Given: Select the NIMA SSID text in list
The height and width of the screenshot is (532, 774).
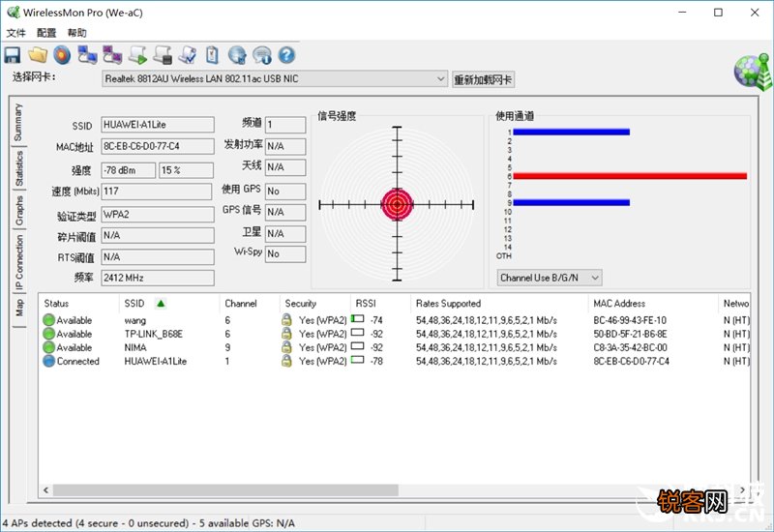Looking at the screenshot, I should pos(135,348).
